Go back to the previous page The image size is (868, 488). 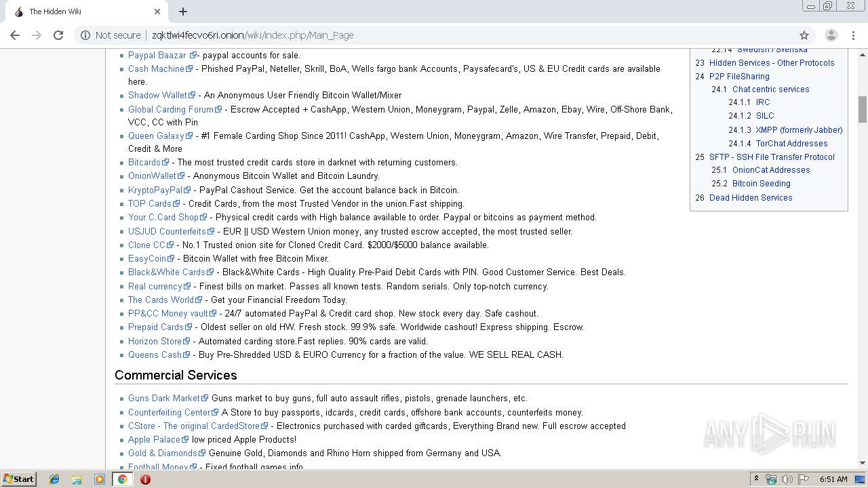[15, 35]
